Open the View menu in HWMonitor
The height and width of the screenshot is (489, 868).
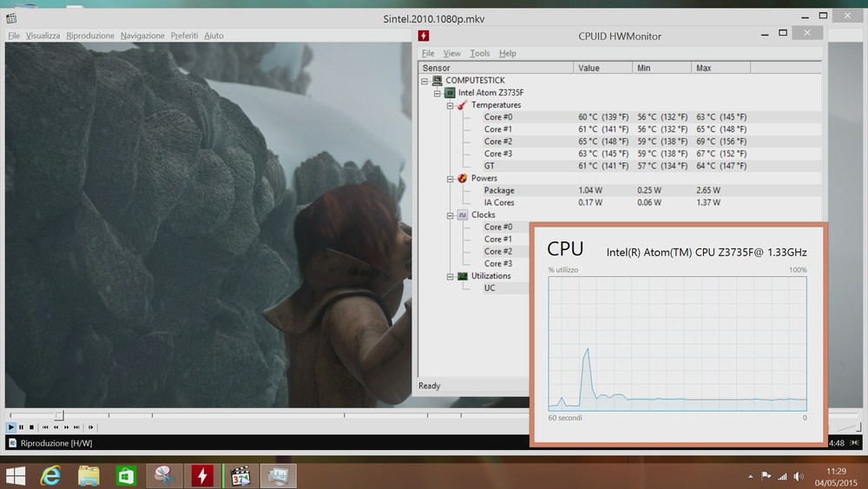[451, 53]
